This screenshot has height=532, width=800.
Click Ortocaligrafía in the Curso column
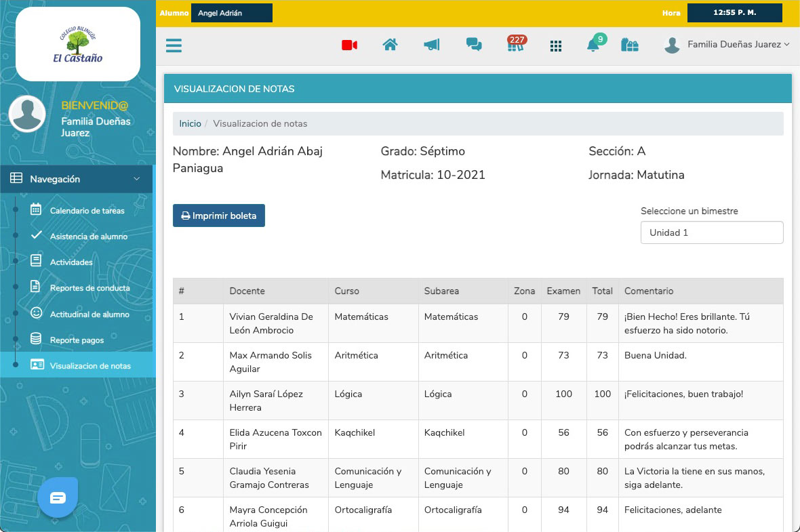tap(363, 510)
